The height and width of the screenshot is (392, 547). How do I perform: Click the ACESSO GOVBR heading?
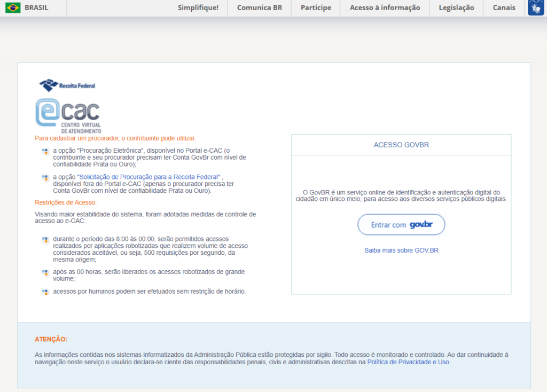point(401,145)
